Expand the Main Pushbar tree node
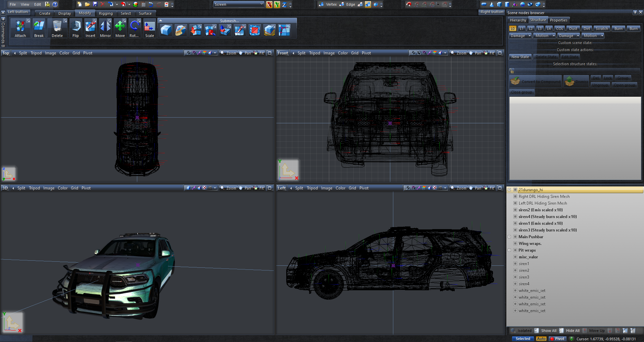 (x=509, y=237)
